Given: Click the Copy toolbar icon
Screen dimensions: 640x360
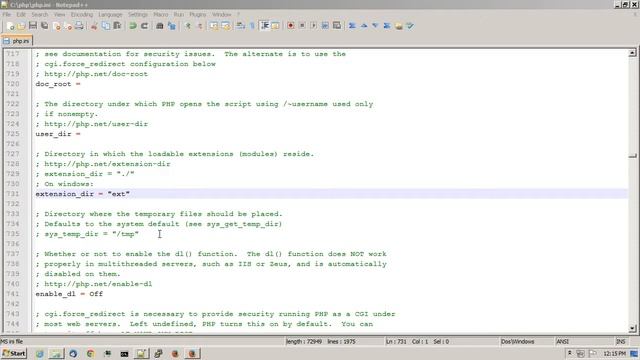Looking at the screenshot, I should click(106, 26).
